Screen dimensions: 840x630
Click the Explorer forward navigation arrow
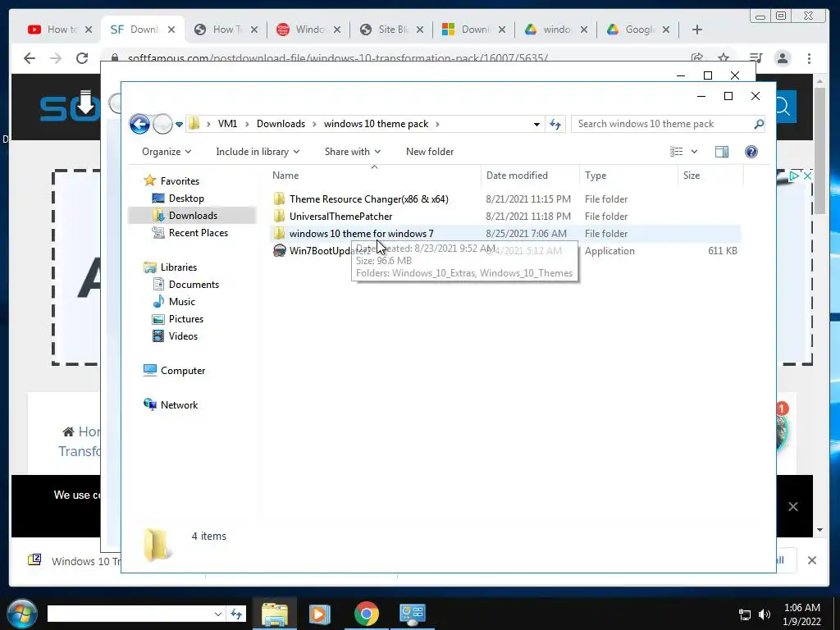pos(162,125)
